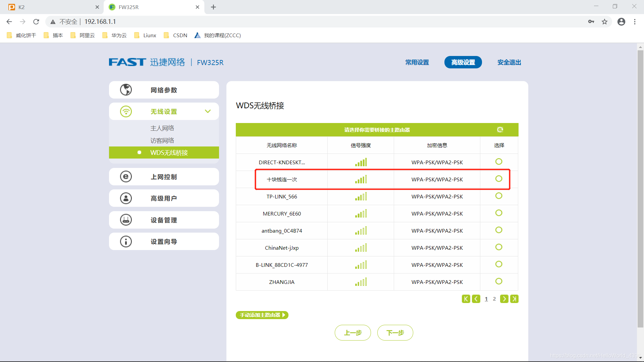Go to last page of router list
644x362 pixels.
coord(514,299)
